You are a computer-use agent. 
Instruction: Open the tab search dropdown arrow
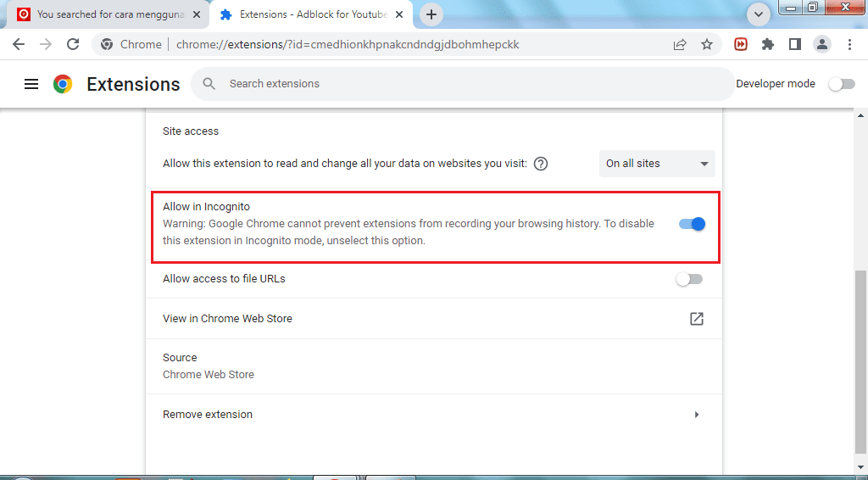click(759, 14)
